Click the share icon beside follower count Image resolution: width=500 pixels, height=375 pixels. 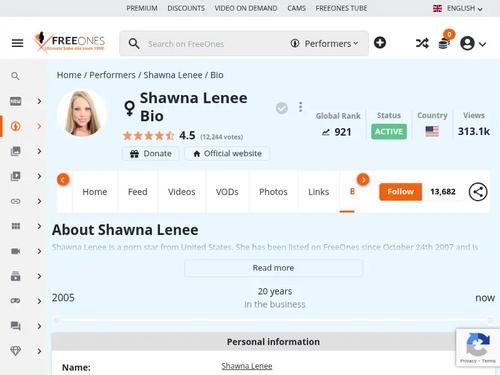pyautogui.click(x=478, y=192)
